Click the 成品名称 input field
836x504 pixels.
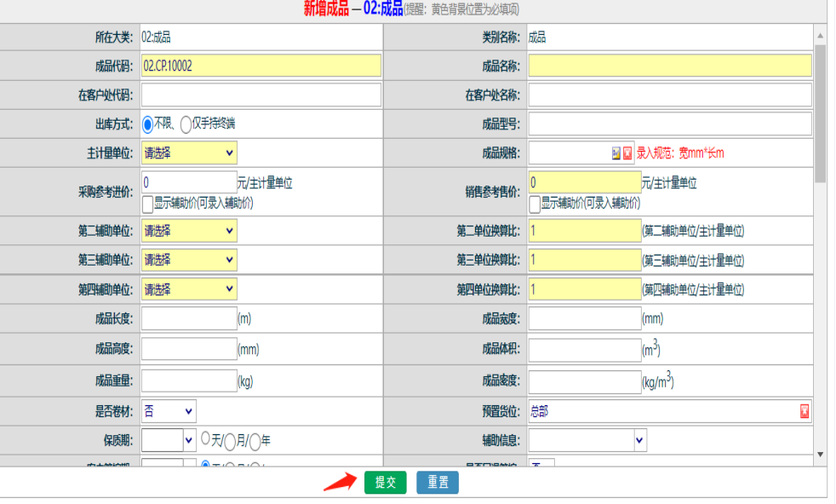coord(670,66)
